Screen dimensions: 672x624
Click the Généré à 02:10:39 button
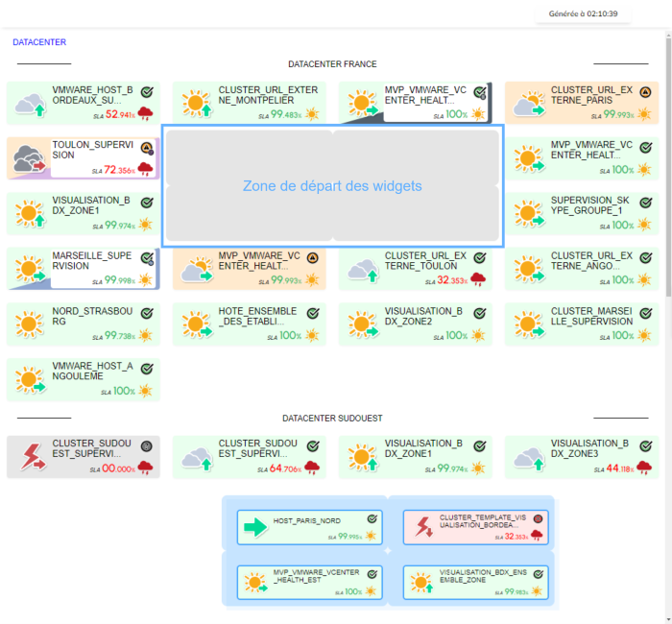583,14
